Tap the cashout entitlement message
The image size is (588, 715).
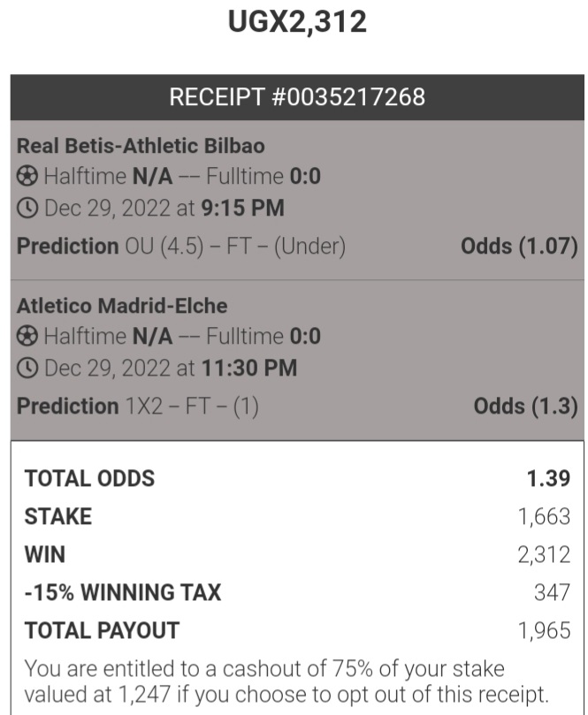[x=286, y=681]
